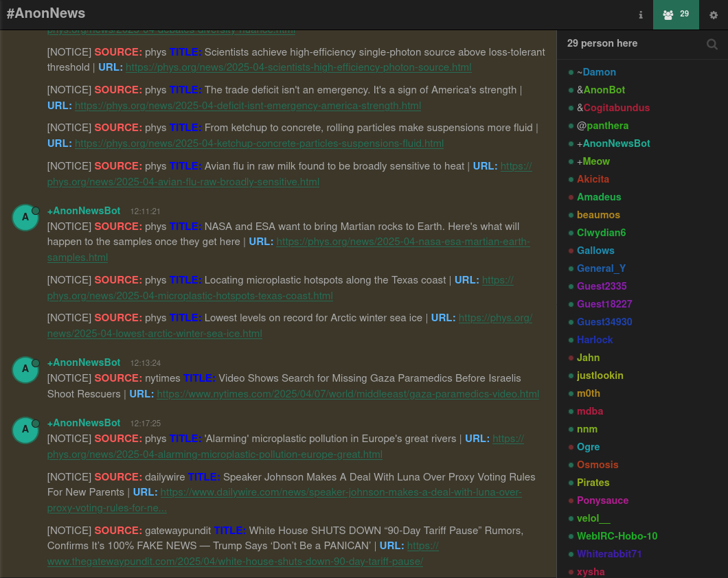728x578 pixels.
Task: Open the avian flu raw milk link
Action: pos(183,182)
